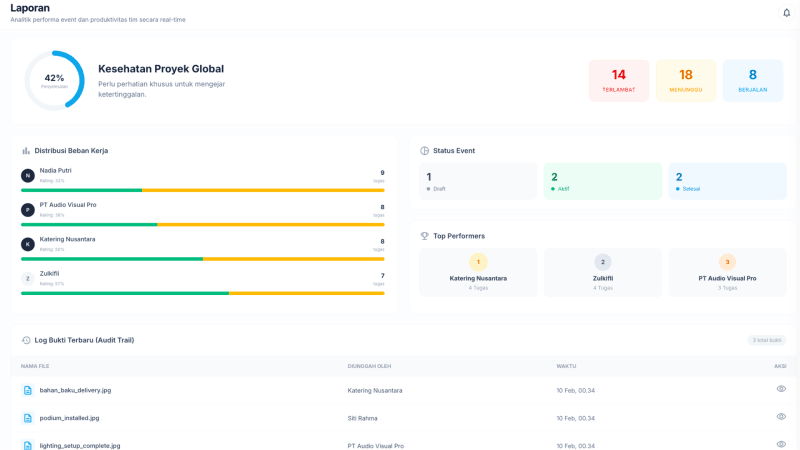The image size is (800, 450).
Task: Select the Berjalan 8 stat card
Action: coord(753,81)
